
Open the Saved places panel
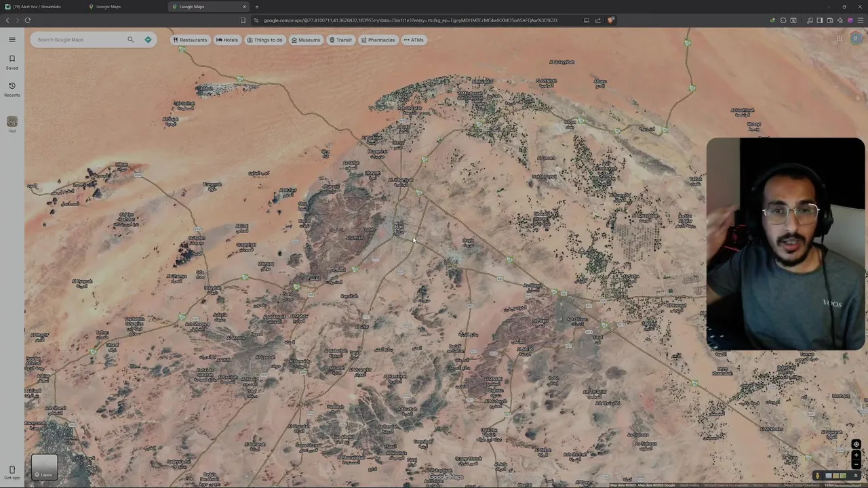[x=12, y=62]
